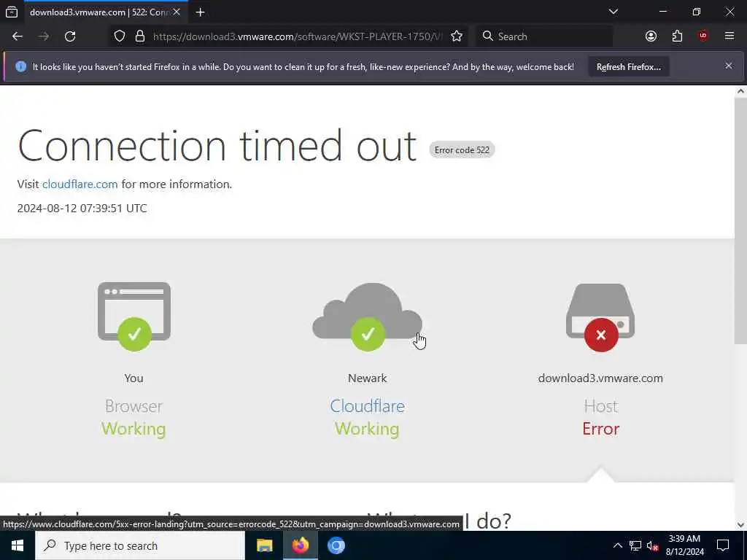Open the network status tray icon

pos(635,545)
